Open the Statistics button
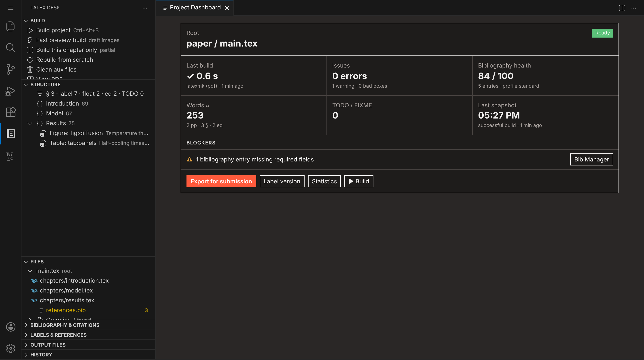 pyautogui.click(x=324, y=181)
